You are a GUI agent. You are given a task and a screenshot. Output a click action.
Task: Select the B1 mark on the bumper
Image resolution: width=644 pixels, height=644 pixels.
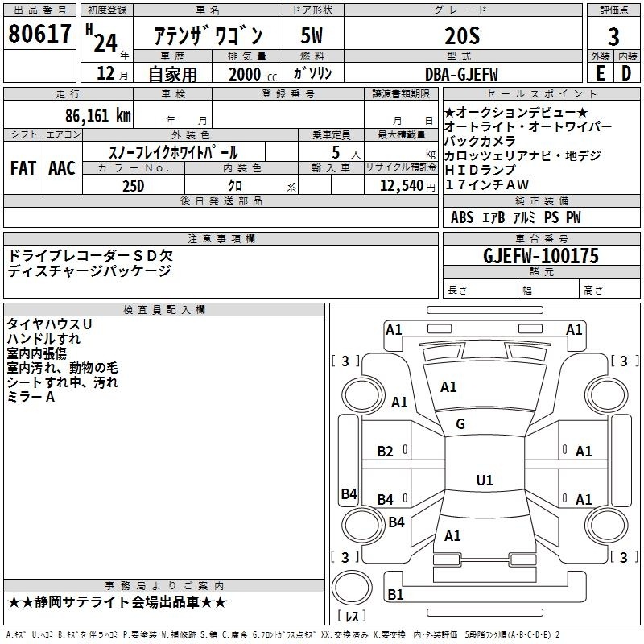click(394, 595)
